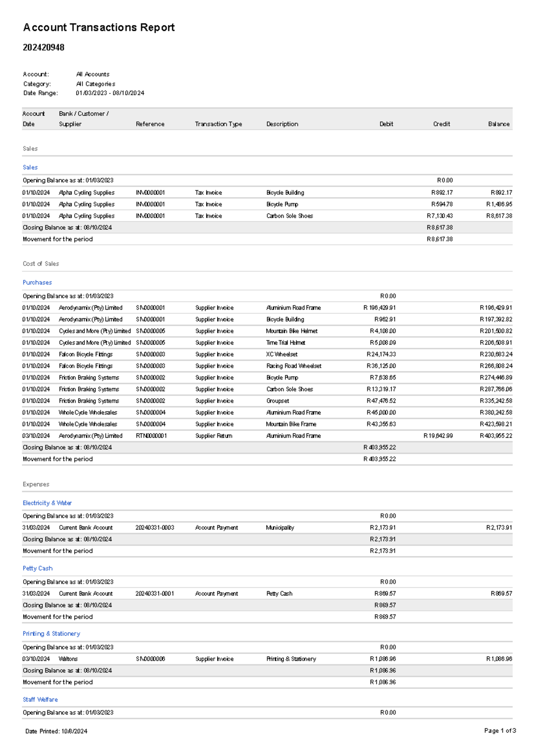The height and width of the screenshot is (756, 534).
Task: Select balance R335,242.58 in Groupset row
Action: pos(496,401)
